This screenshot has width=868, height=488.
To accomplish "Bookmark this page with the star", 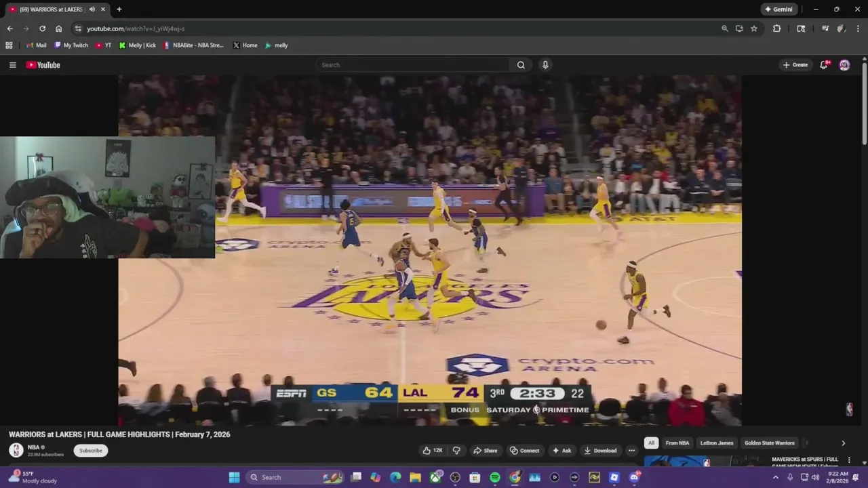I will click(x=754, y=28).
